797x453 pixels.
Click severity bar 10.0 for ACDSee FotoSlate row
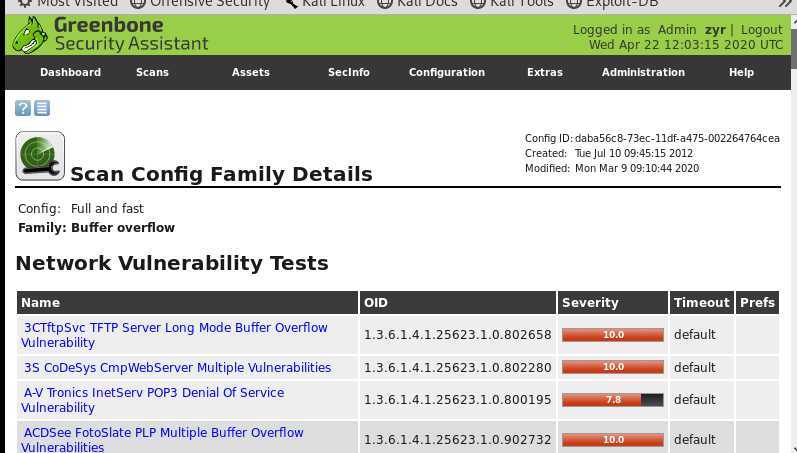click(x=612, y=439)
